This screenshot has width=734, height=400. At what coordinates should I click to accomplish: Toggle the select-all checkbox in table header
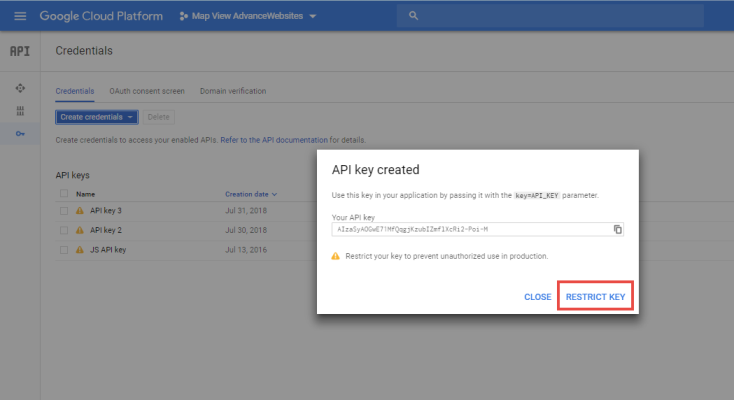pyautogui.click(x=64, y=194)
